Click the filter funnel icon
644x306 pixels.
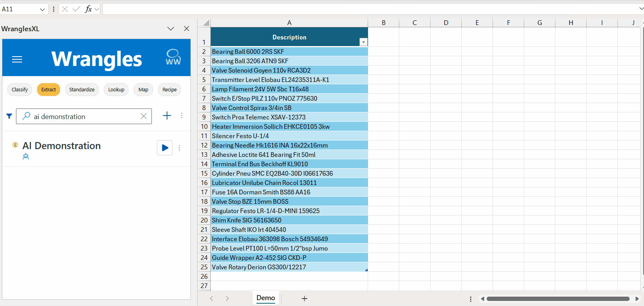pyautogui.click(x=9, y=116)
